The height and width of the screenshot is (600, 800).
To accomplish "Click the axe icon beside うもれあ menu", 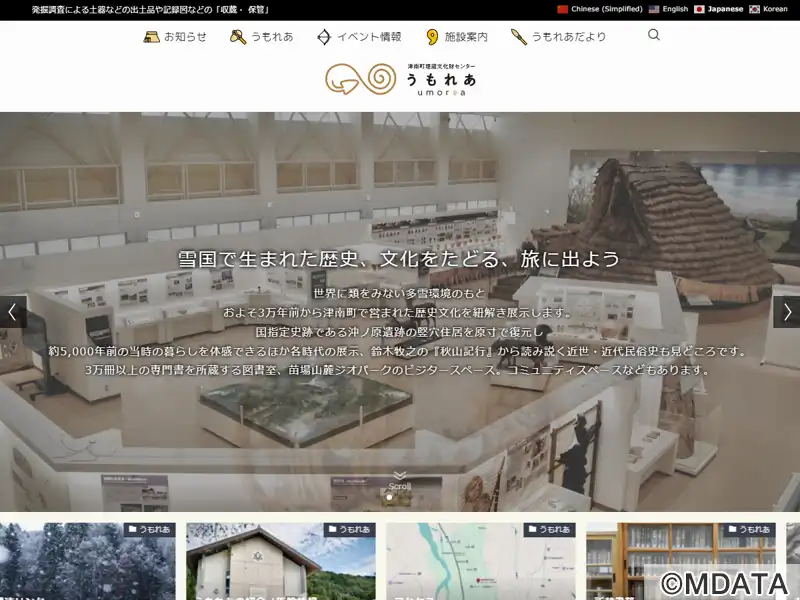I will click(238, 37).
